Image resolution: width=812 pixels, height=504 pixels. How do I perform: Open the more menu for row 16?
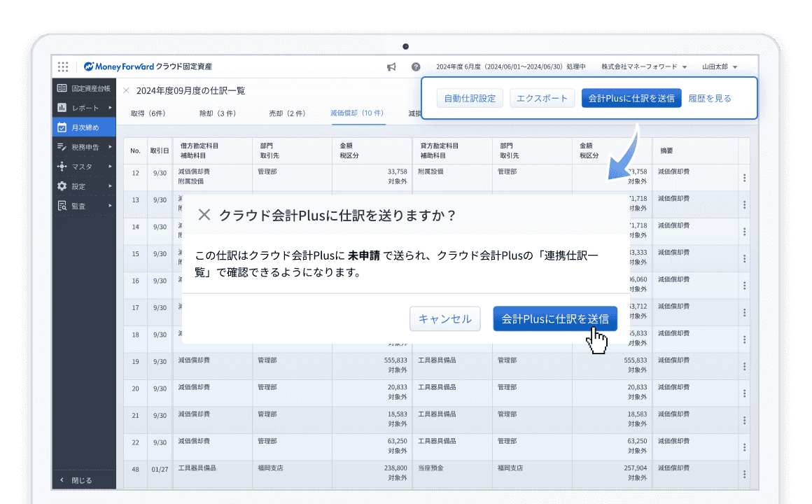[x=744, y=286]
